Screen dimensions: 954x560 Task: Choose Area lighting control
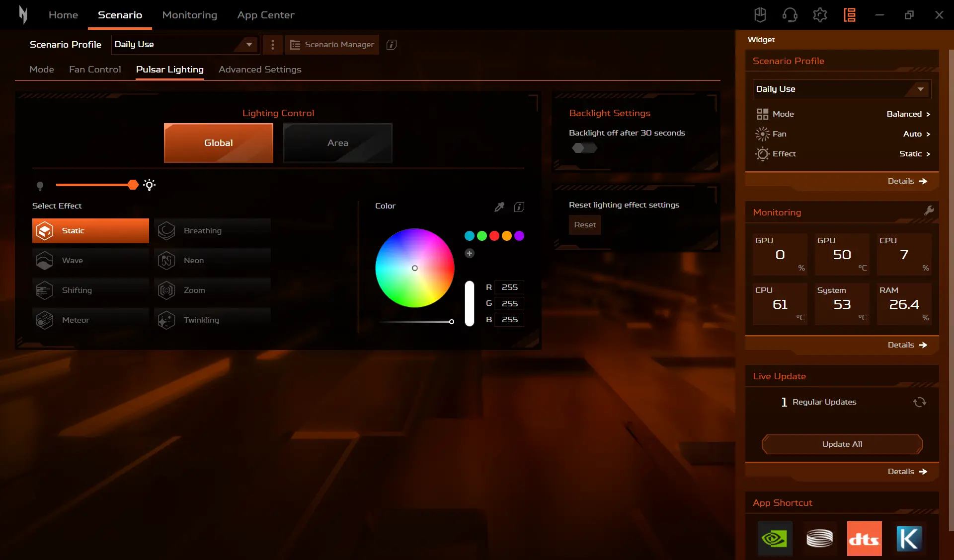click(x=338, y=143)
